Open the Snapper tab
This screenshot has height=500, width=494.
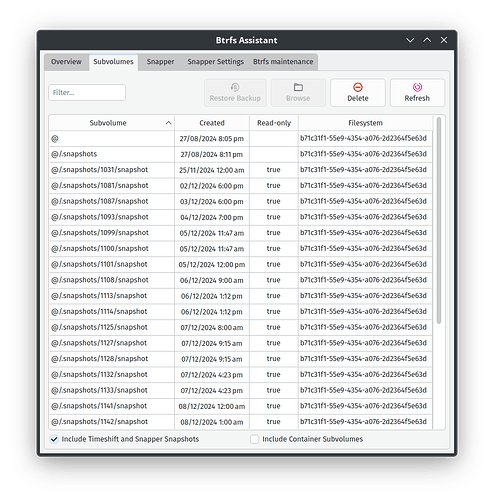[160, 62]
